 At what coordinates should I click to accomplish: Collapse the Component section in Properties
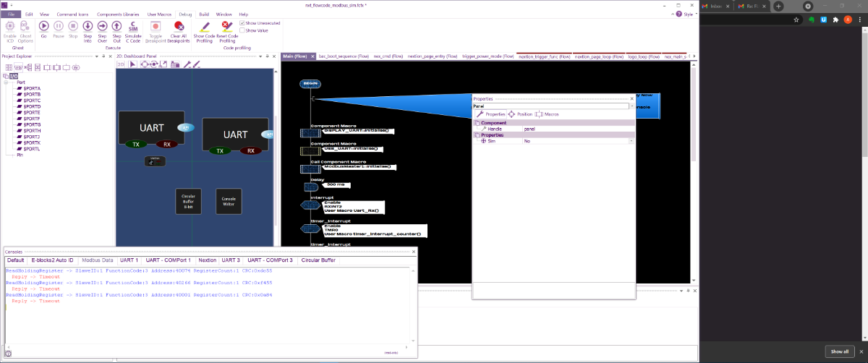[477, 123]
